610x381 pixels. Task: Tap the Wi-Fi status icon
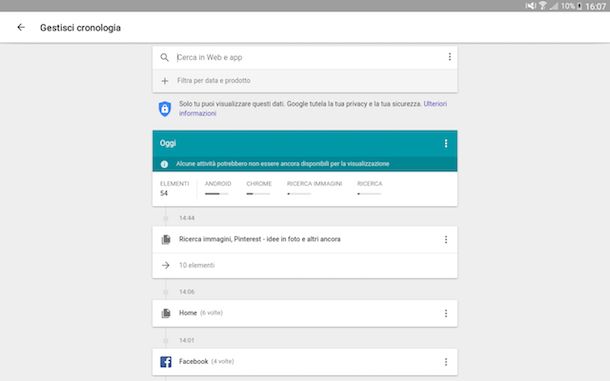pyautogui.click(x=542, y=6)
